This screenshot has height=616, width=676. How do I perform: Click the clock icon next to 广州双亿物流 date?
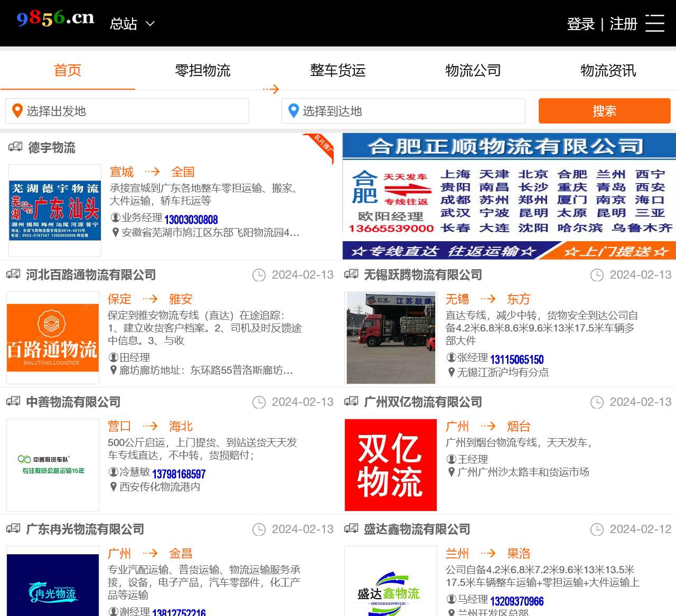pyautogui.click(x=597, y=402)
